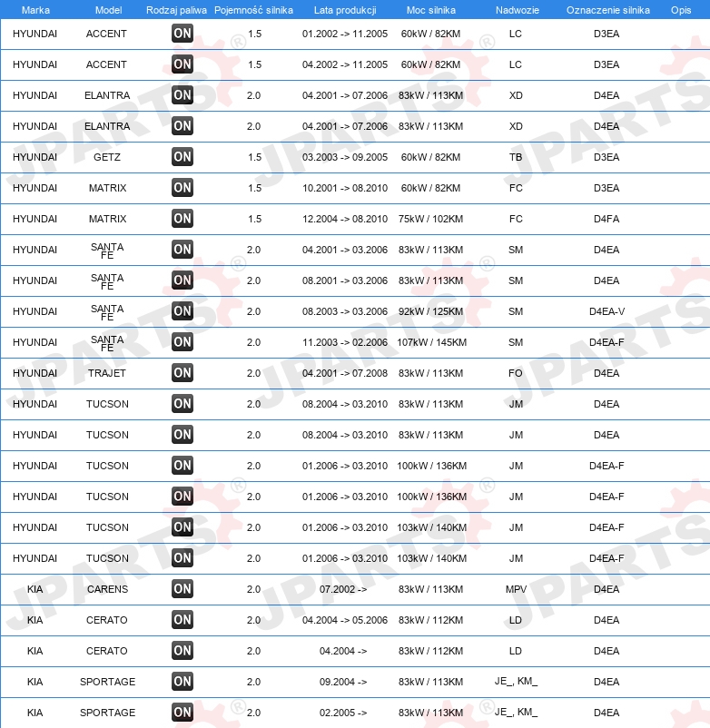Click the ON fuel badge in the GETZ row
The image size is (710, 728).
tap(182, 157)
